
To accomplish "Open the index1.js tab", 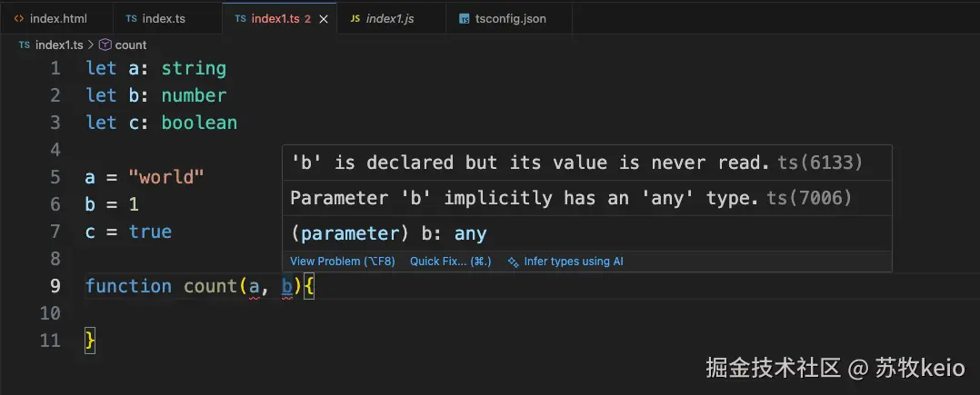I will [x=390, y=18].
